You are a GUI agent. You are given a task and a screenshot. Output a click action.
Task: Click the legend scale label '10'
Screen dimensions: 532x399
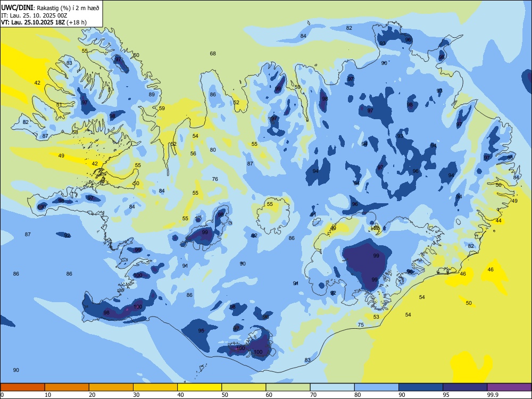click(48, 395)
